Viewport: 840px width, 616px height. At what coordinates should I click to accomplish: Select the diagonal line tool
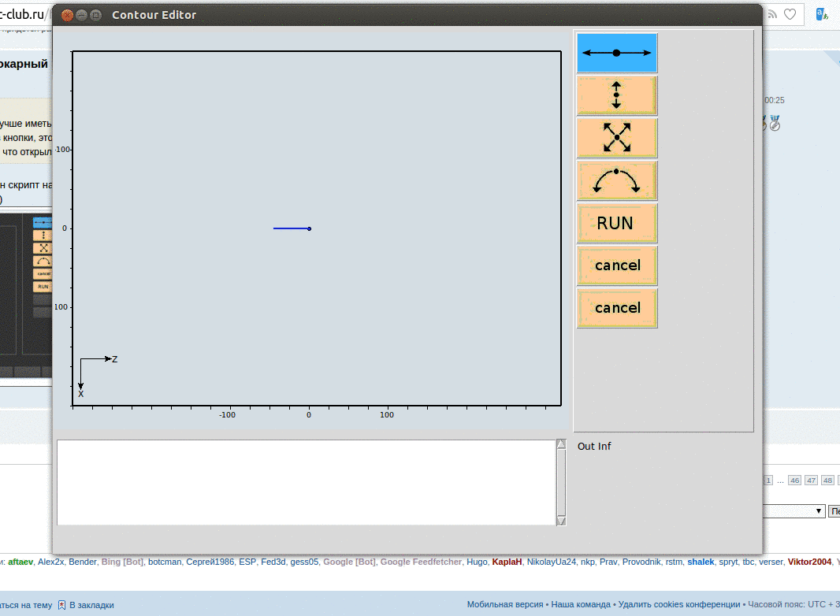coord(617,138)
